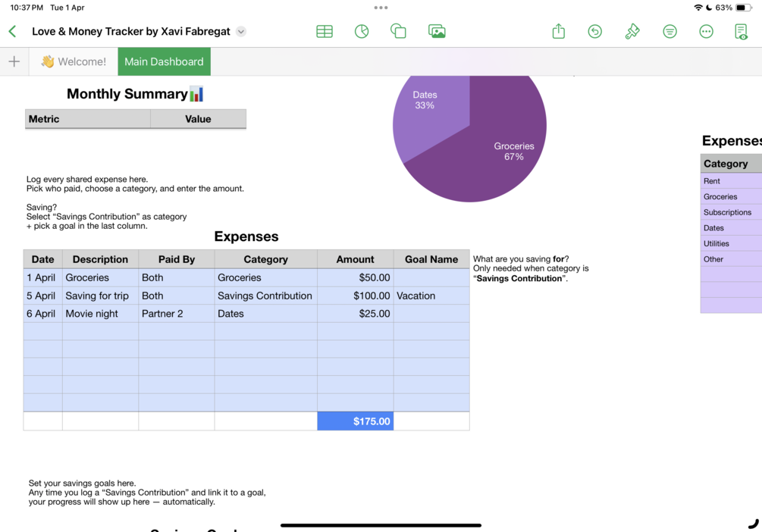Image resolution: width=762 pixels, height=532 pixels.
Task: Select Other in the category list
Action: [x=731, y=259]
